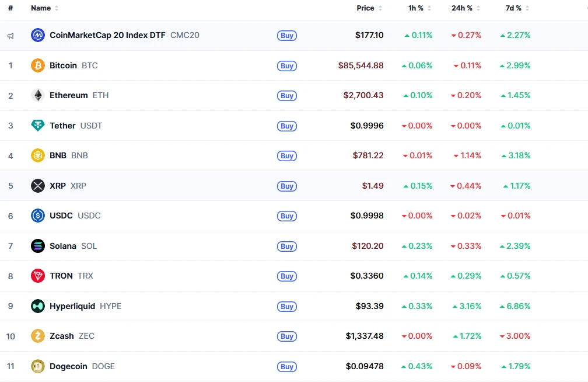
Task: Click the Solana logo icon
Action: (38, 246)
